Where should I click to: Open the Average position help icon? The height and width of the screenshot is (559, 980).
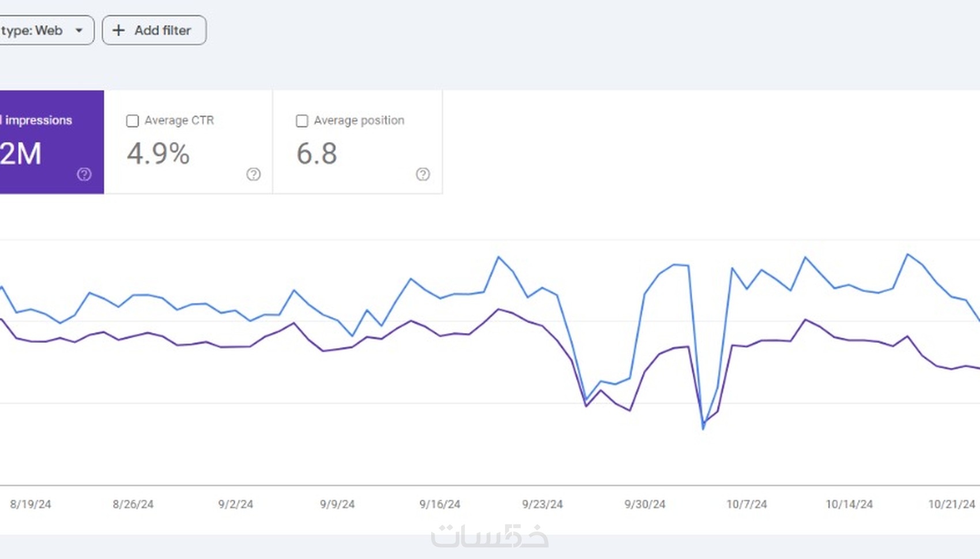pos(423,174)
